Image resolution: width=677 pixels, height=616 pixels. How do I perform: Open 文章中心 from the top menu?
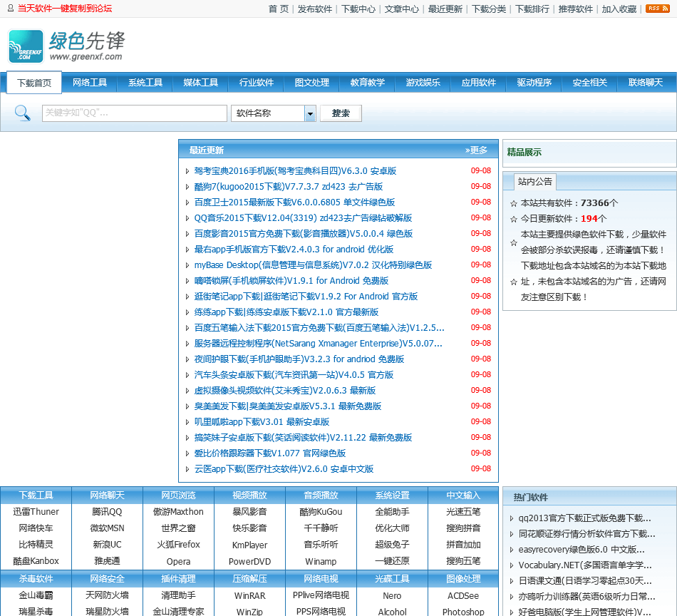tap(401, 9)
